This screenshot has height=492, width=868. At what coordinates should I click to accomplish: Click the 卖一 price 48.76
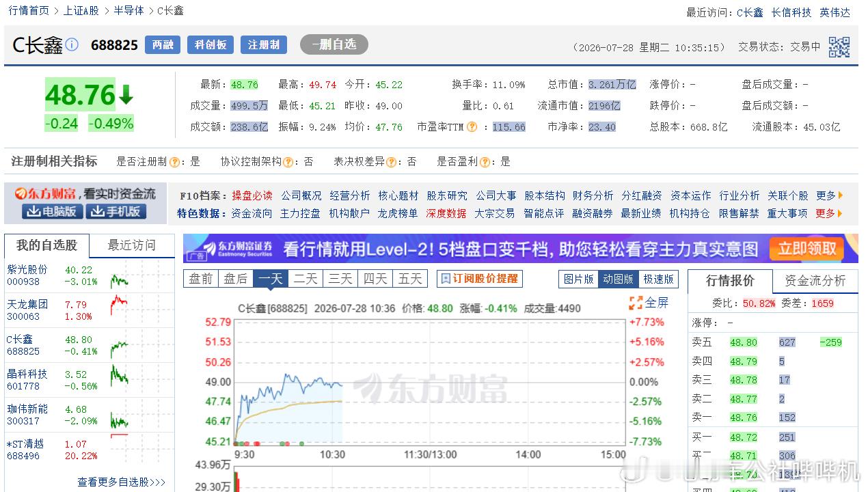point(744,418)
